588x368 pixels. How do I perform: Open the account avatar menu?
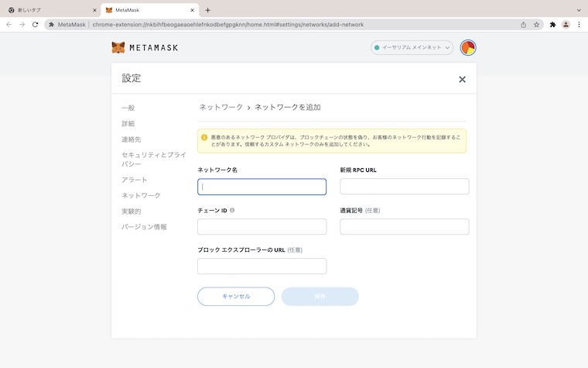(x=468, y=47)
